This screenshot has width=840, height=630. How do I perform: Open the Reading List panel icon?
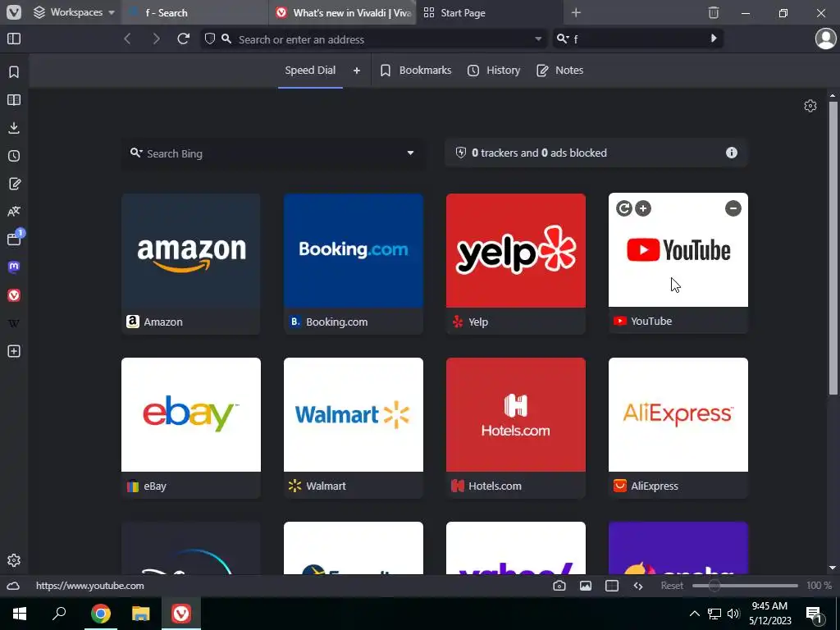coord(14,99)
